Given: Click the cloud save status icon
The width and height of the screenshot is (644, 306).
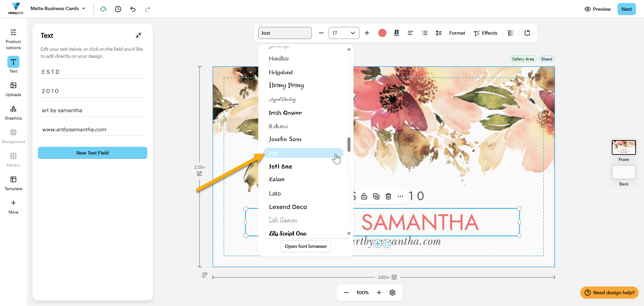Looking at the screenshot, I should (x=103, y=9).
